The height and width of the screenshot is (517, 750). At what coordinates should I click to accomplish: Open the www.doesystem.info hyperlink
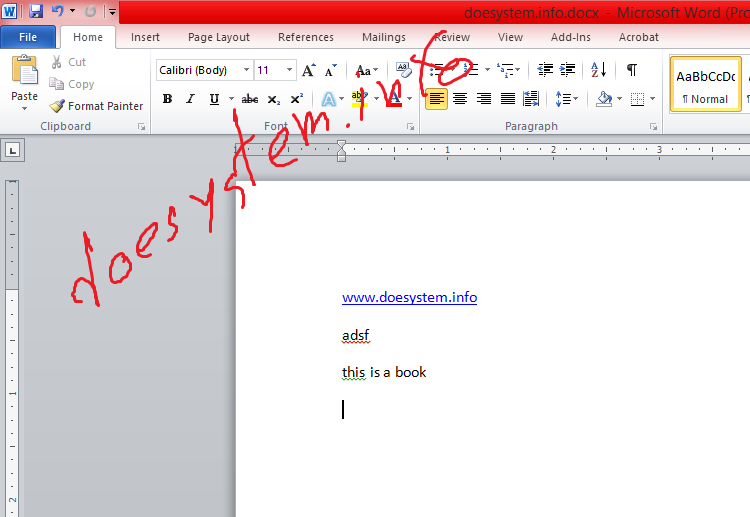[x=409, y=297]
